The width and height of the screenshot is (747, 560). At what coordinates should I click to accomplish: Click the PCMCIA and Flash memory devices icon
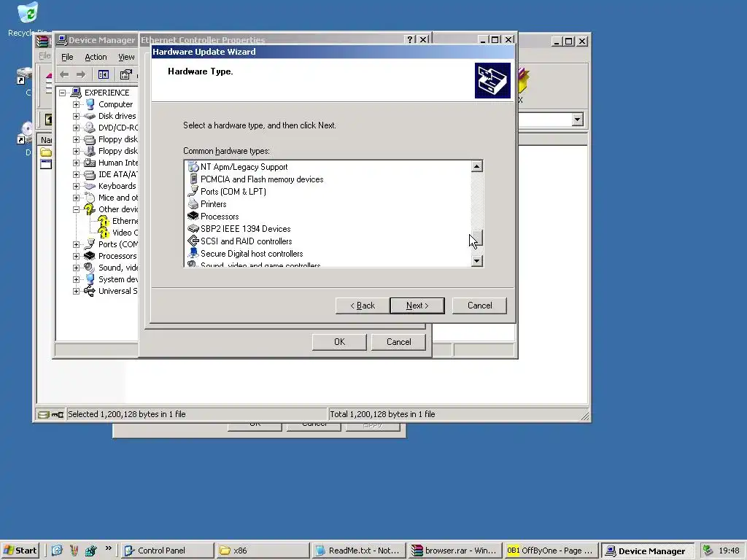pyautogui.click(x=193, y=179)
